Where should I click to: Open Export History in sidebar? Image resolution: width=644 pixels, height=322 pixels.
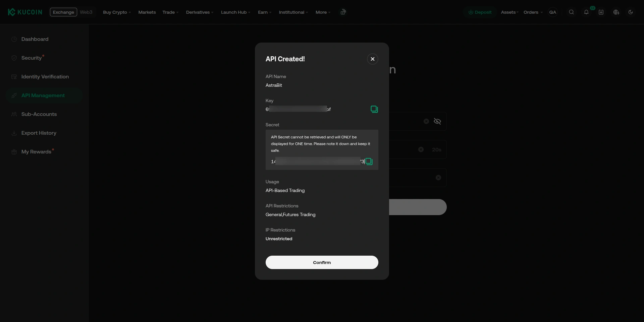click(x=44, y=133)
